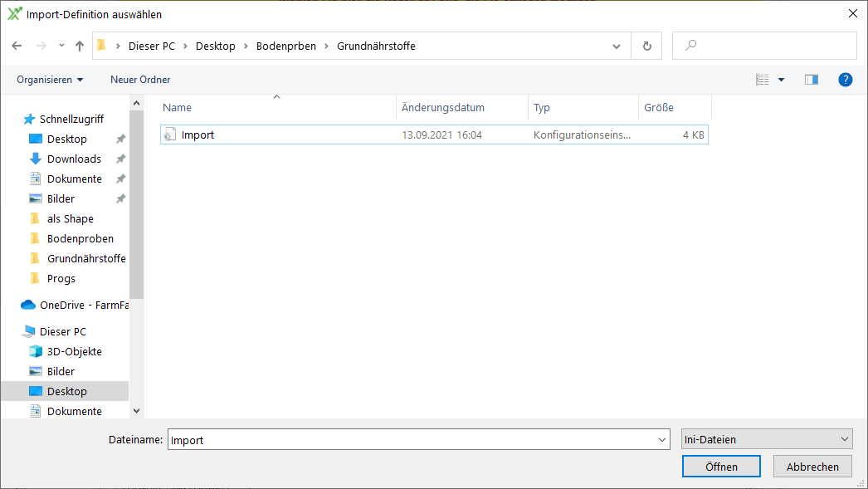Click the Dateiname input field
868x489 pixels.
point(411,440)
